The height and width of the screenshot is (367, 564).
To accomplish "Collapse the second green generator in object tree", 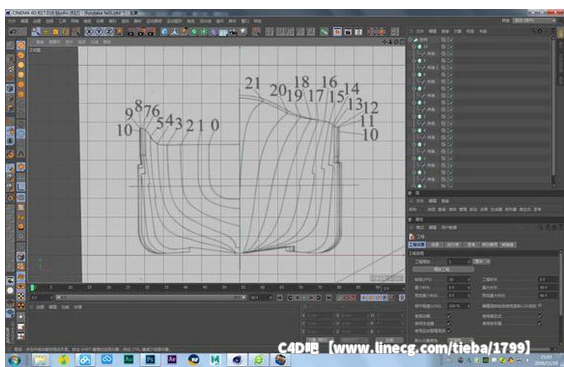I will pos(414,61).
